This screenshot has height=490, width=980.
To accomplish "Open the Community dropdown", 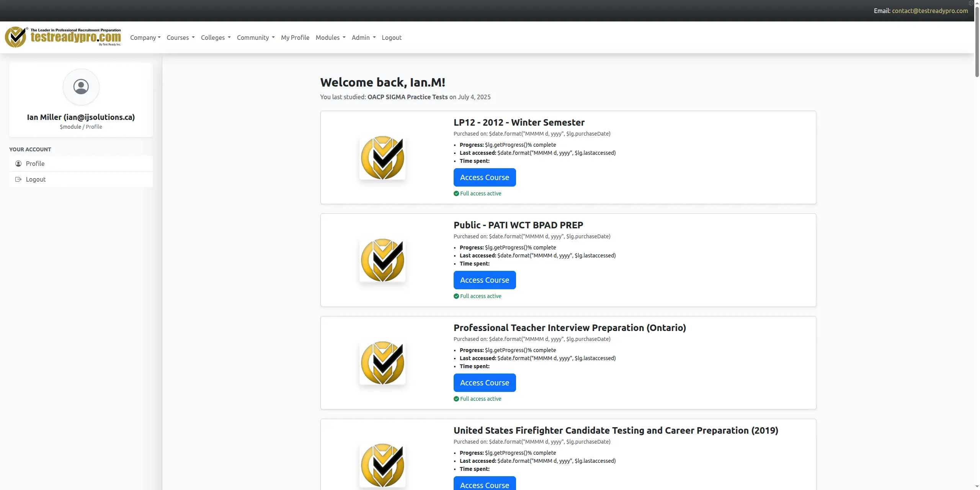I will tap(256, 38).
